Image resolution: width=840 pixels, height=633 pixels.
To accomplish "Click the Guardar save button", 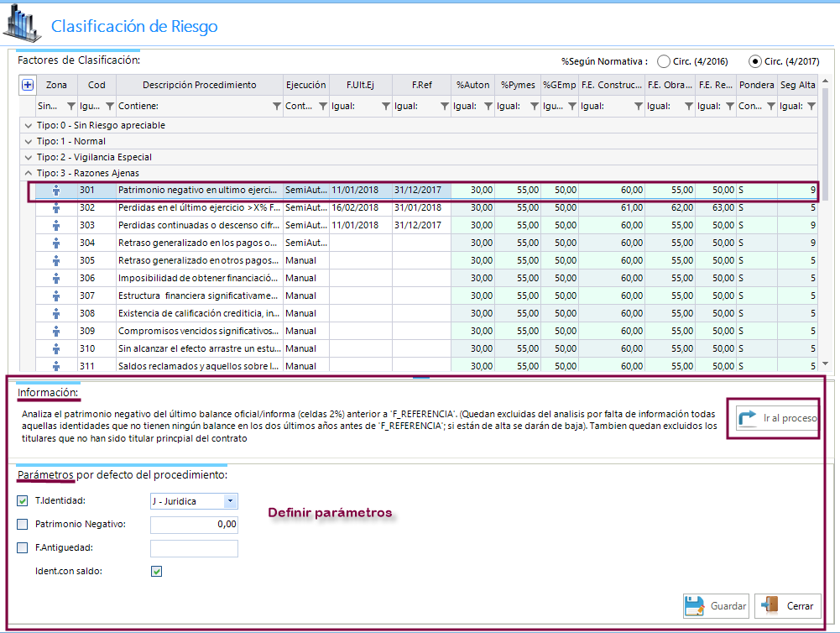I will (x=716, y=606).
